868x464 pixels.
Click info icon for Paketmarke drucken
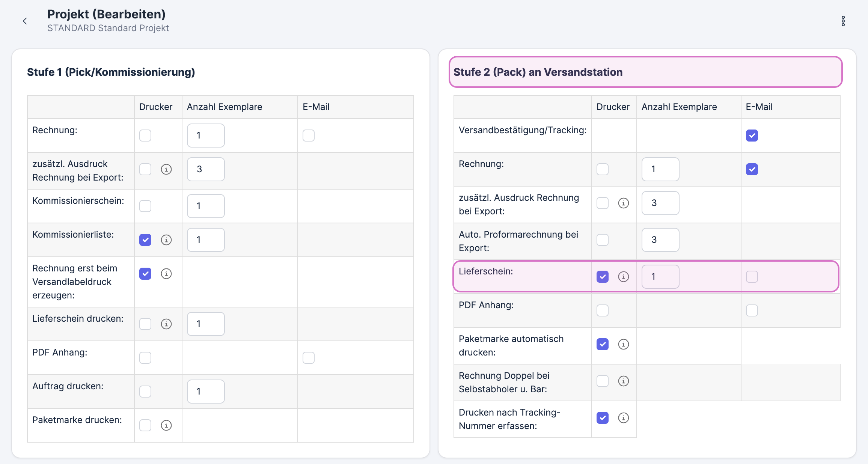tap(166, 425)
